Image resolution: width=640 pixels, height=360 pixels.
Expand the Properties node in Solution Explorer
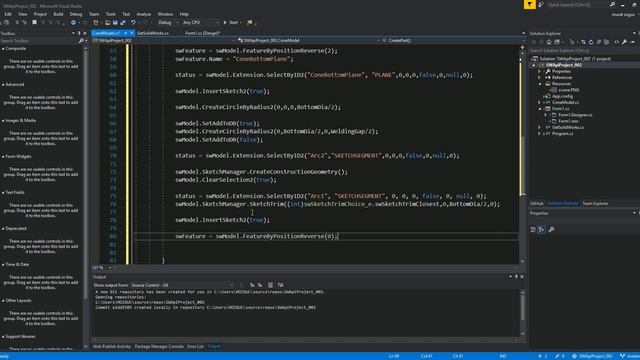click(540, 71)
